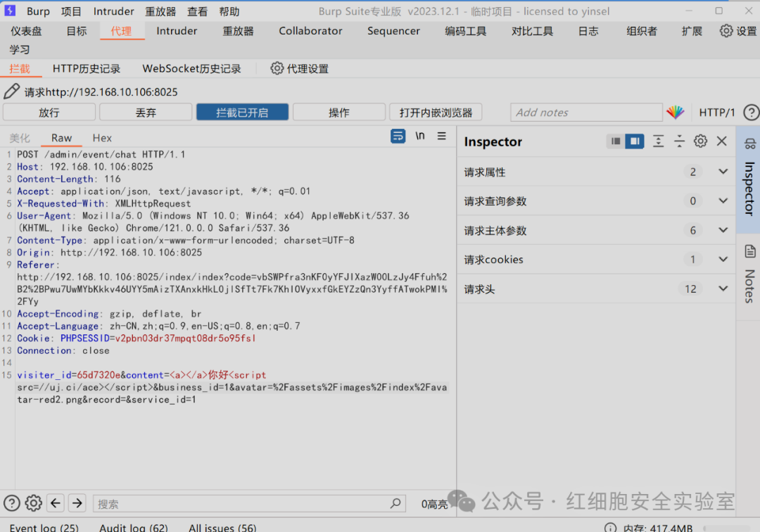Switch to the 日志 tab

point(588,31)
